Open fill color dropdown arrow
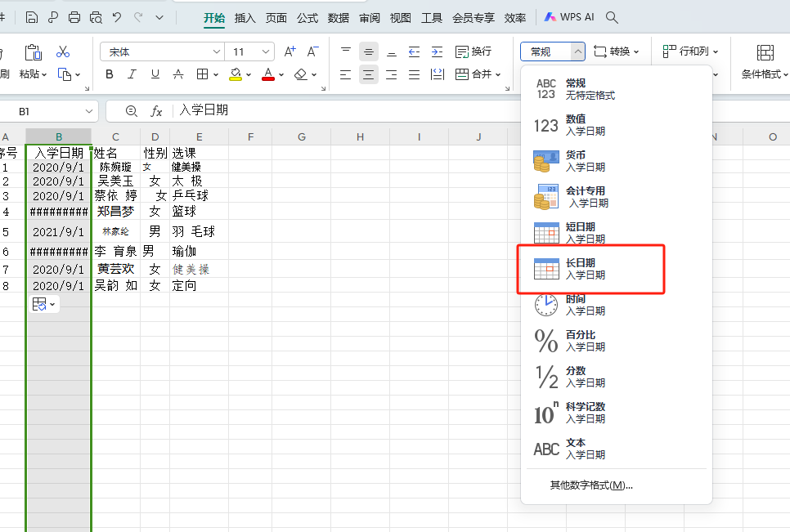This screenshot has width=790, height=532. [x=249, y=75]
